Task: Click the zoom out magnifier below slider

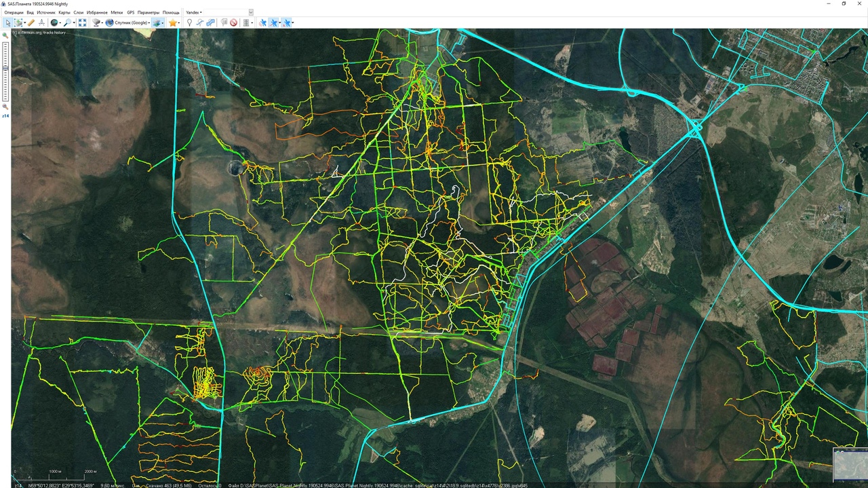Action: [5, 107]
